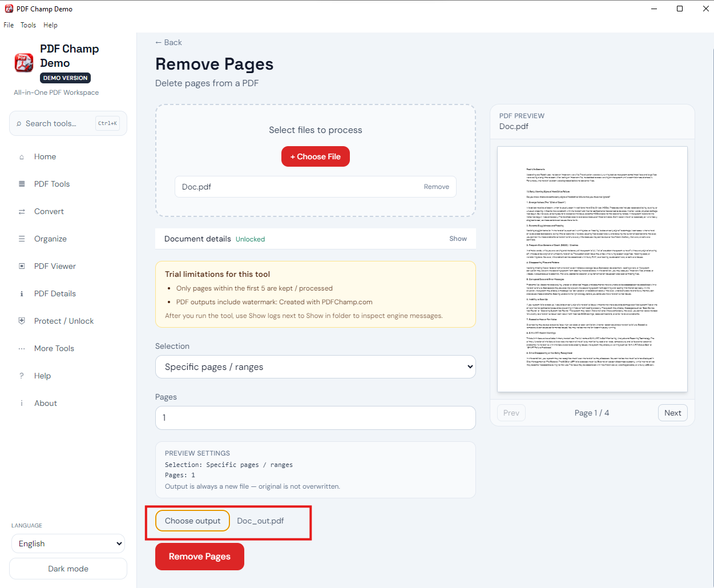Click the Back link

click(168, 42)
